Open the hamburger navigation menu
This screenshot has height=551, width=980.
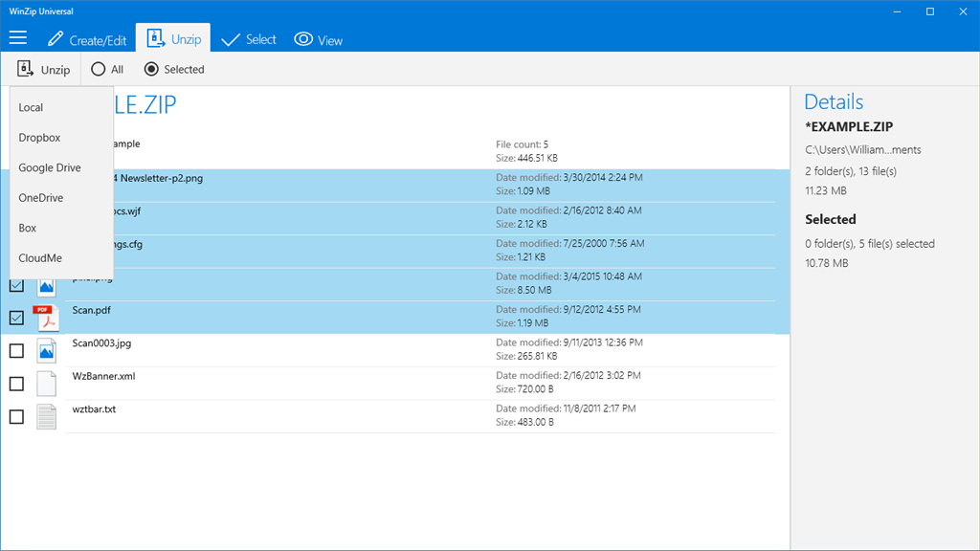18,38
